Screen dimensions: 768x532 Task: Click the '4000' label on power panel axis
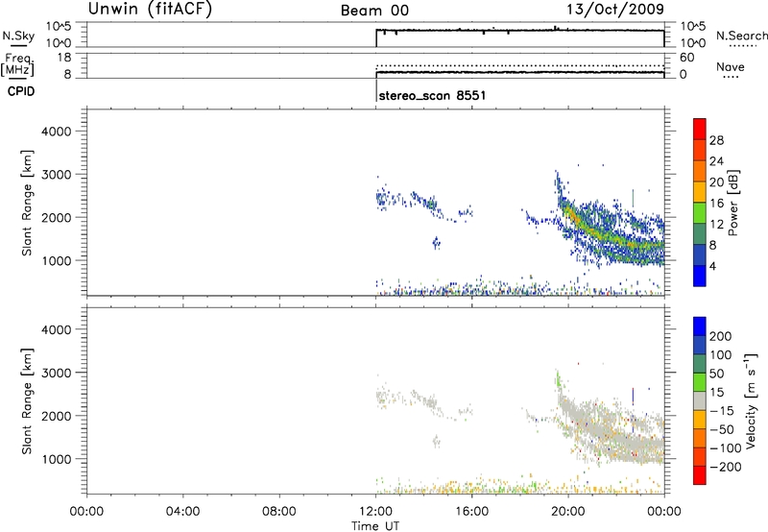click(56, 132)
